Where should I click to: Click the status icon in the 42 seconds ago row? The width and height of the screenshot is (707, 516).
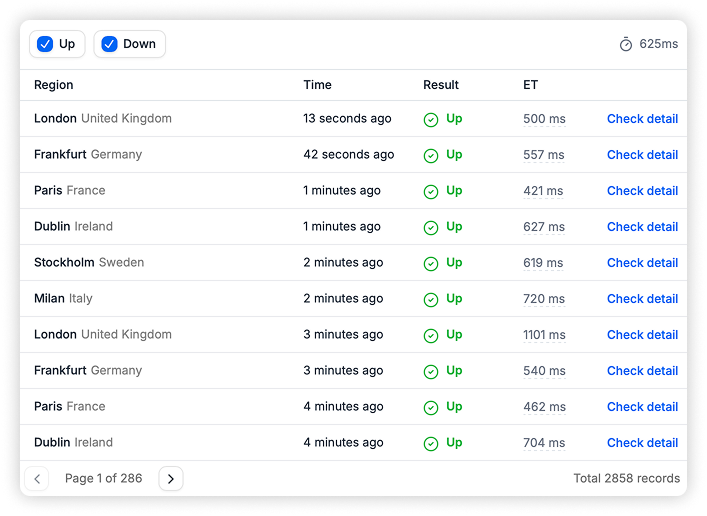(431, 155)
